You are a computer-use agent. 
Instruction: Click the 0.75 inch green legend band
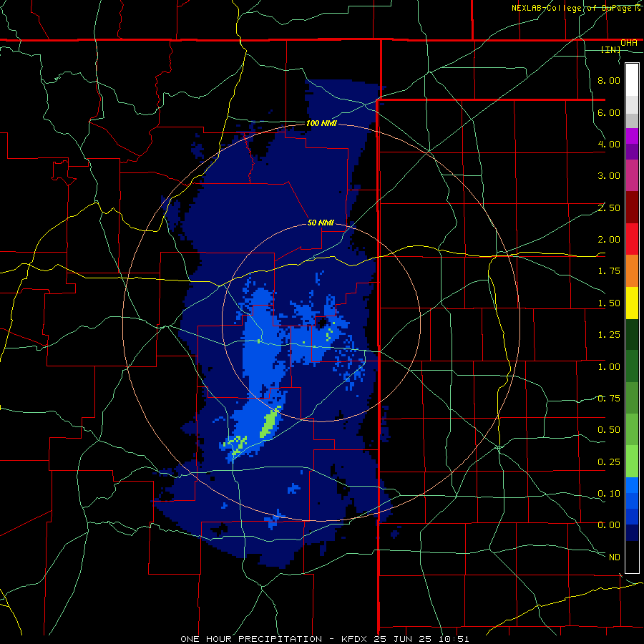click(x=632, y=398)
